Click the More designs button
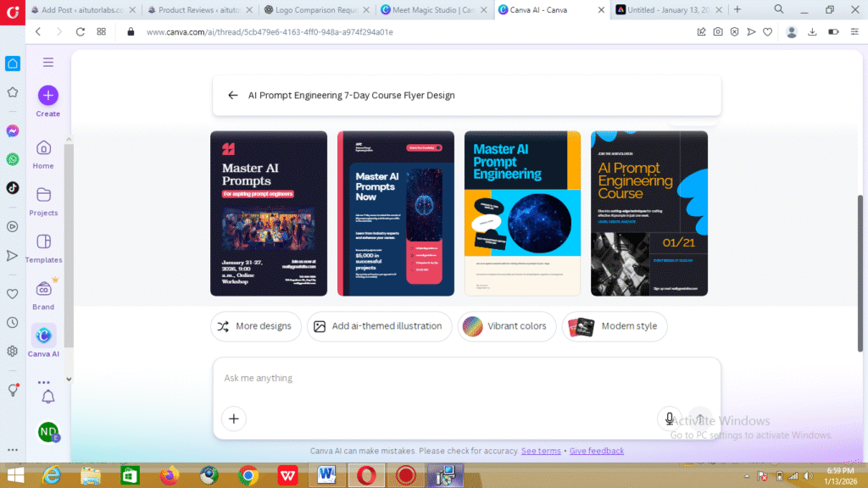Viewport: 868px width, 488px height. coord(256,326)
